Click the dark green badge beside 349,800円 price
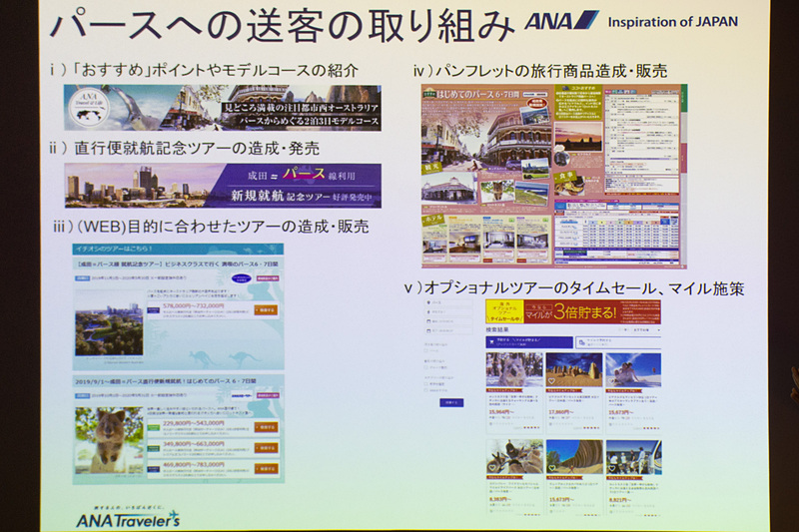Image resolution: width=799 pixels, height=532 pixels. click(154, 448)
